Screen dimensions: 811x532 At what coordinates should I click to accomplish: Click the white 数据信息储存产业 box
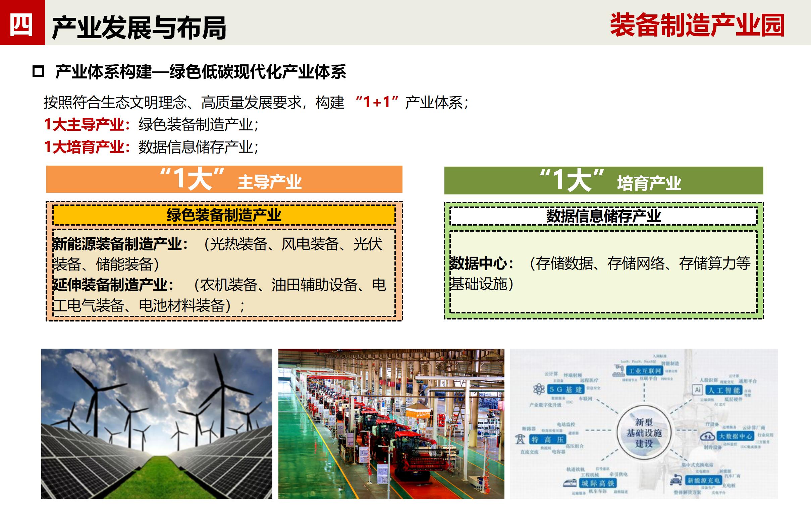(x=603, y=216)
